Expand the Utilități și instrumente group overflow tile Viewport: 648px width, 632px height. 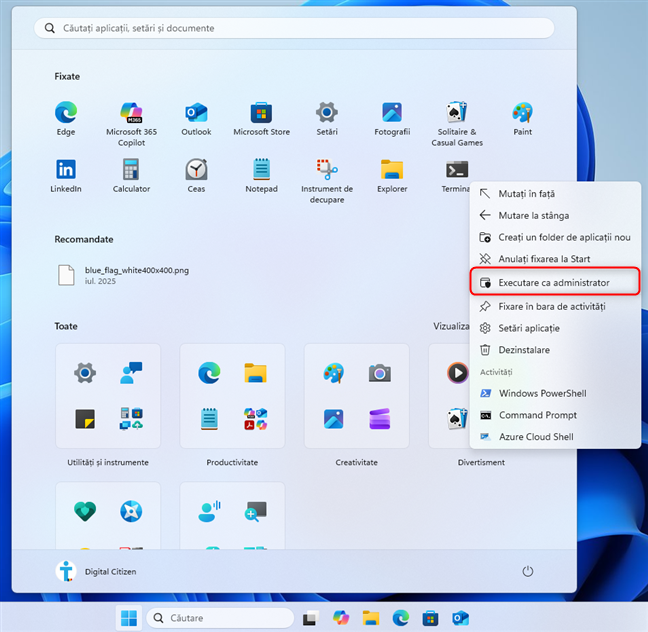coord(131,419)
